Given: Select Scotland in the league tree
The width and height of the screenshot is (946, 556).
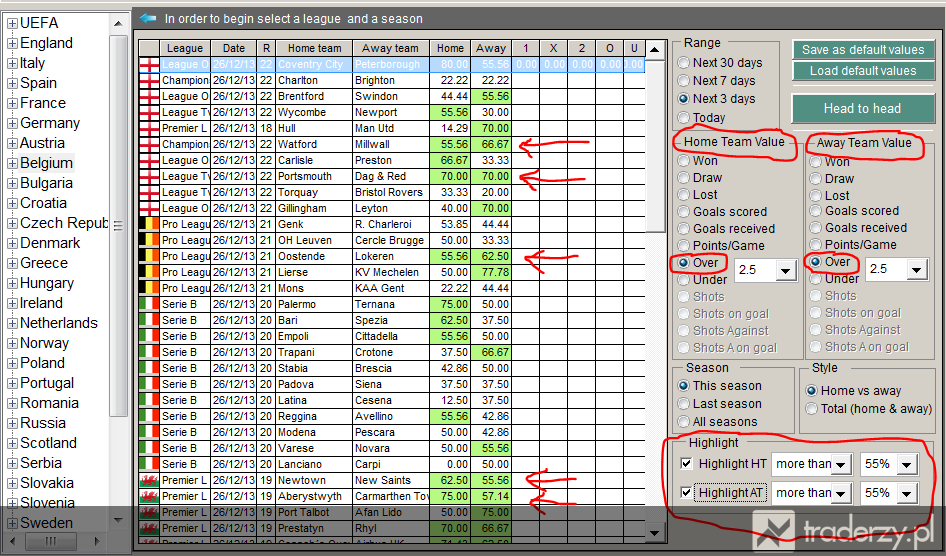Looking at the screenshot, I should 48,443.
